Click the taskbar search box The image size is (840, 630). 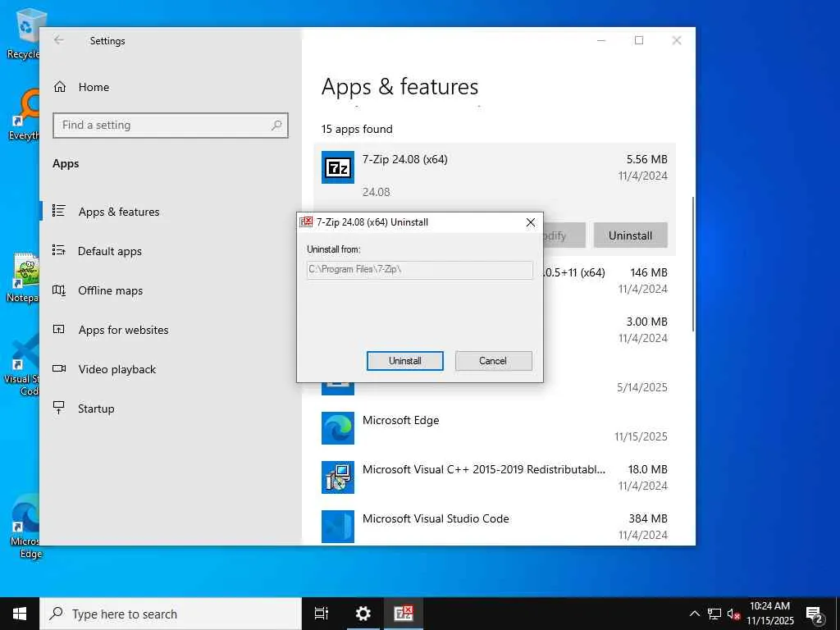point(171,614)
